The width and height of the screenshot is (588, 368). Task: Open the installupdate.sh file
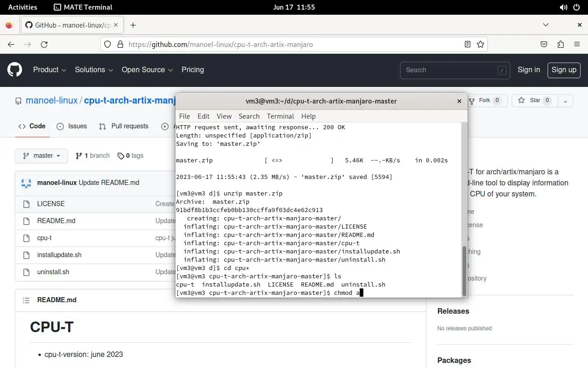click(59, 255)
